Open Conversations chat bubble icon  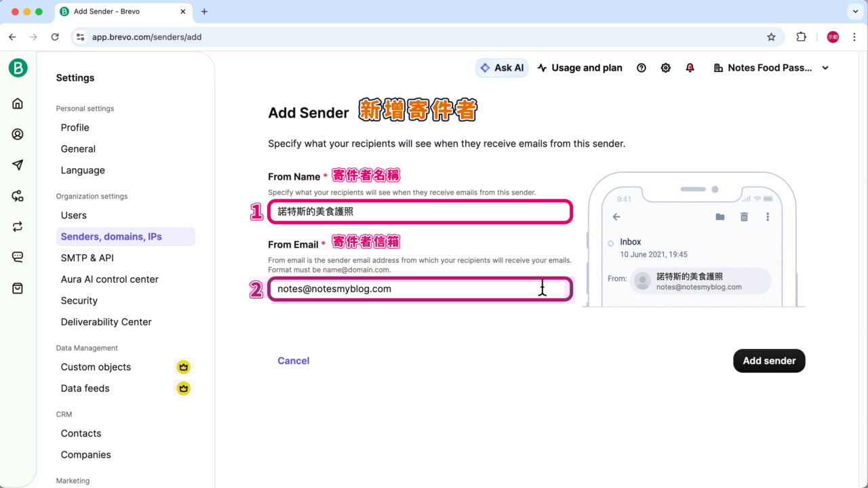click(x=17, y=256)
